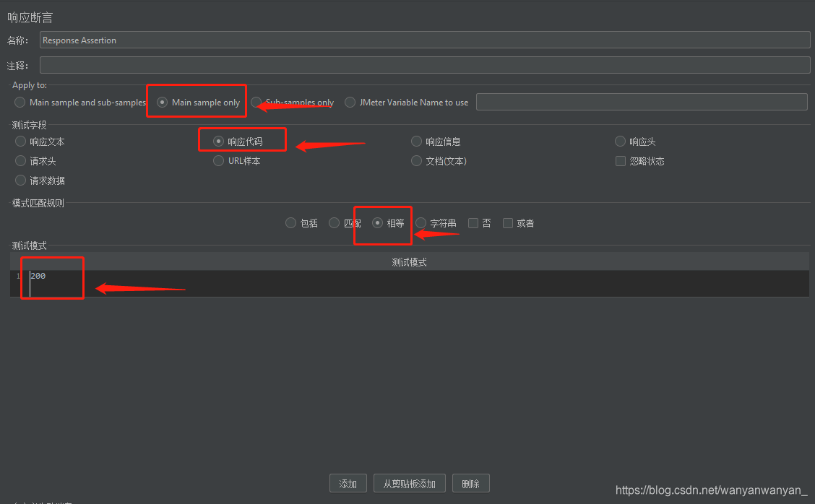Select the URL样本 test field option

[218, 160]
